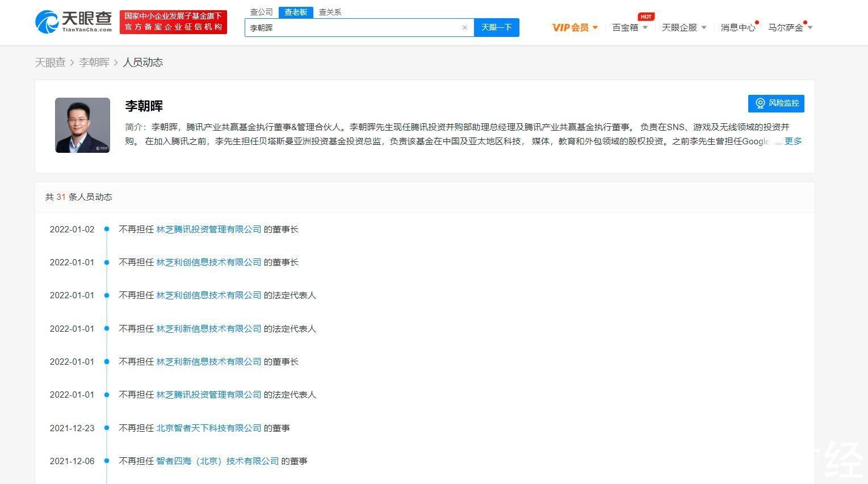Expand bio with the 更多 link
Image resolution: width=868 pixels, height=484 pixels.
click(793, 141)
